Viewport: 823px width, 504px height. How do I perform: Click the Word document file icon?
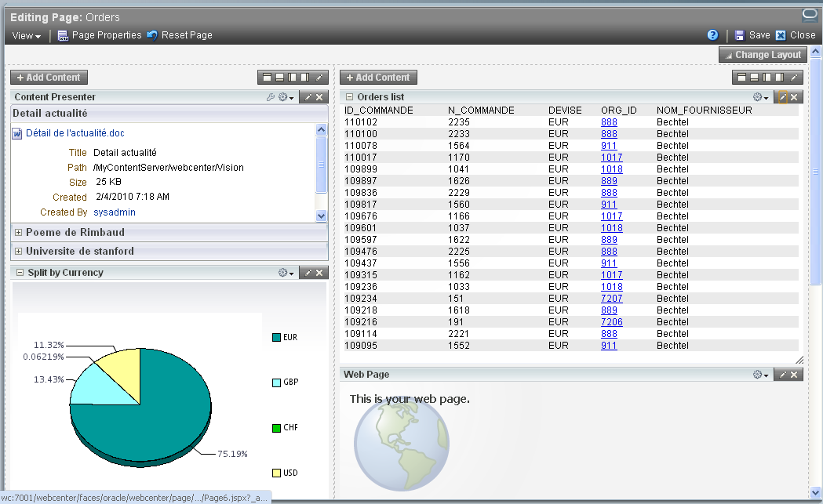tap(16, 133)
